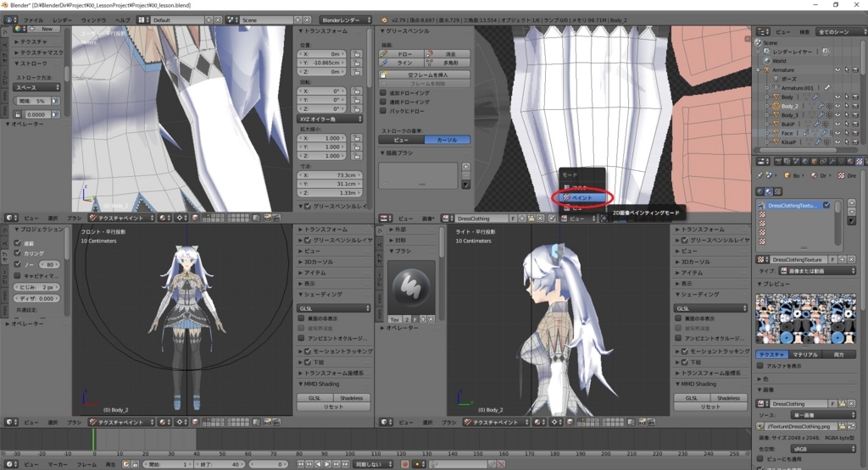
Task: Click the brush preview sphere thumbnail
Action: tap(410, 286)
